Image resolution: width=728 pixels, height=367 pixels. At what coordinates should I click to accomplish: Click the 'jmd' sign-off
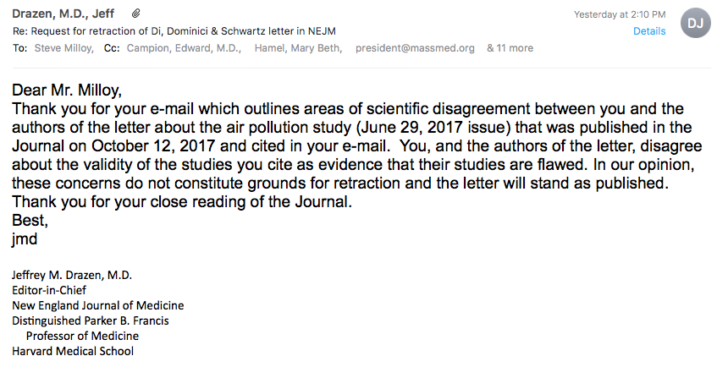(x=25, y=239)
